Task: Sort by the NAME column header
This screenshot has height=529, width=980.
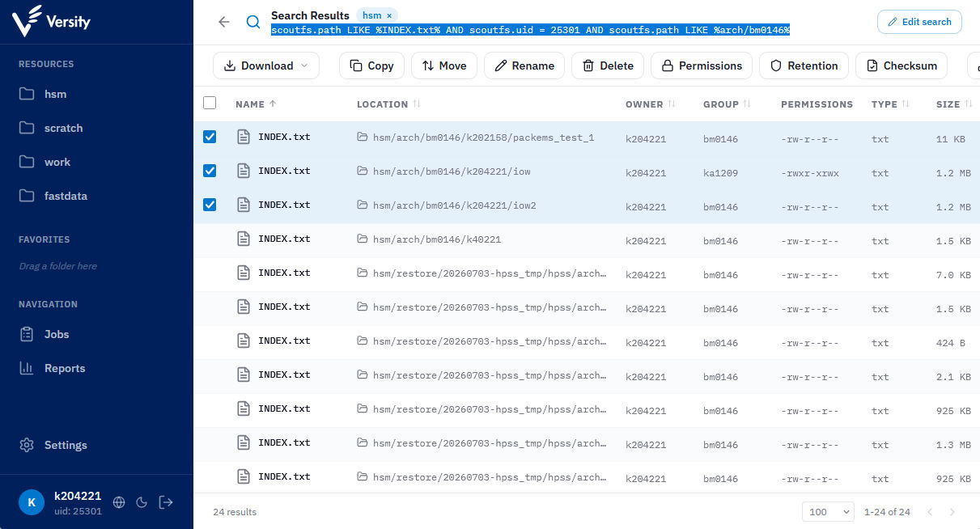Action: pos(255,104)
